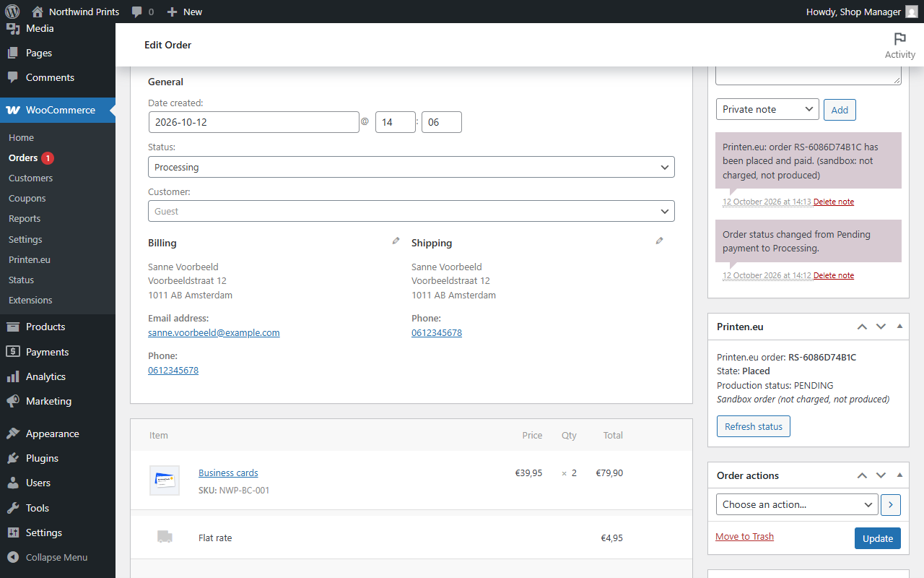Click the sanne.voorbeeld@example.com email link
The height and width of the screenshot is (578, 924).
click(x=214, y=332)
